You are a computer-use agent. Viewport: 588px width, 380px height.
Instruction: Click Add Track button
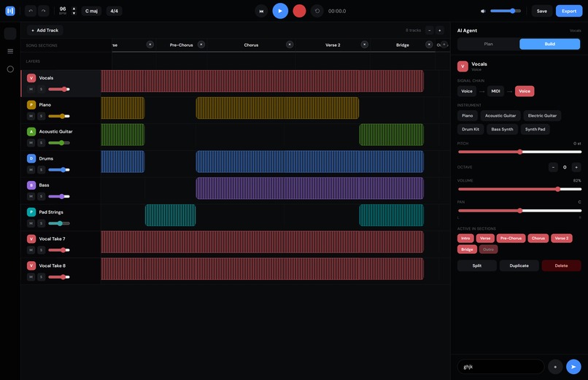click(45, 31)
